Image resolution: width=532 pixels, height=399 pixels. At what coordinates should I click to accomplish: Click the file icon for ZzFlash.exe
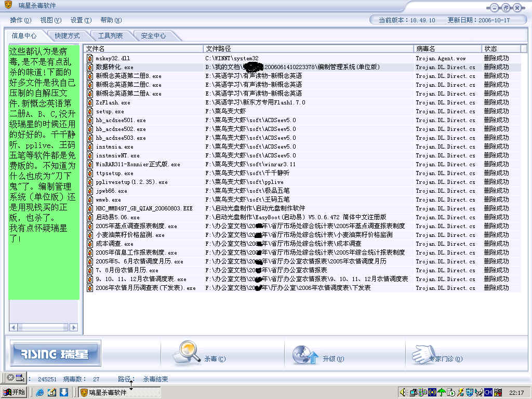pos(89,102)
